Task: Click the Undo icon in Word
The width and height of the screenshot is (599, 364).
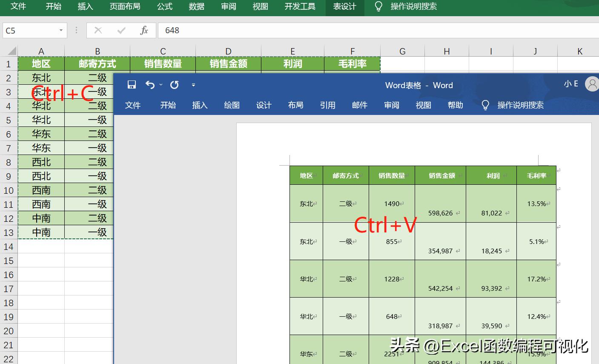Action: pyautogui.click(x=149, y=85)
